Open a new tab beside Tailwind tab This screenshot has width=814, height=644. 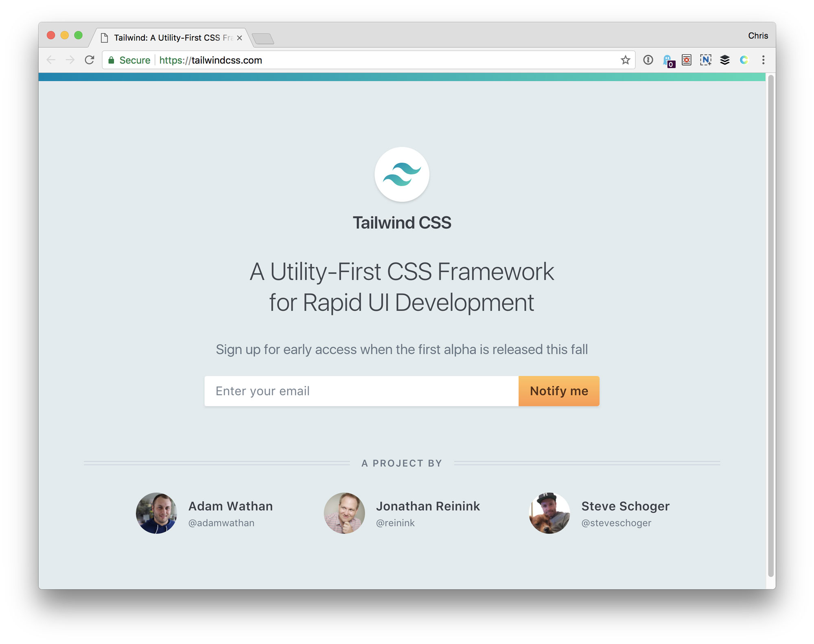point(263,39)
